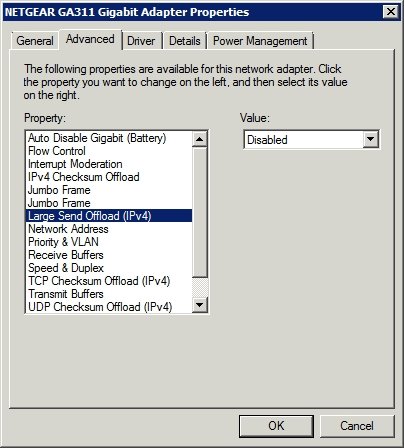This screenshot has height=448, width=404.
Task: Open the Details tab
Action: tap(185, 41)
